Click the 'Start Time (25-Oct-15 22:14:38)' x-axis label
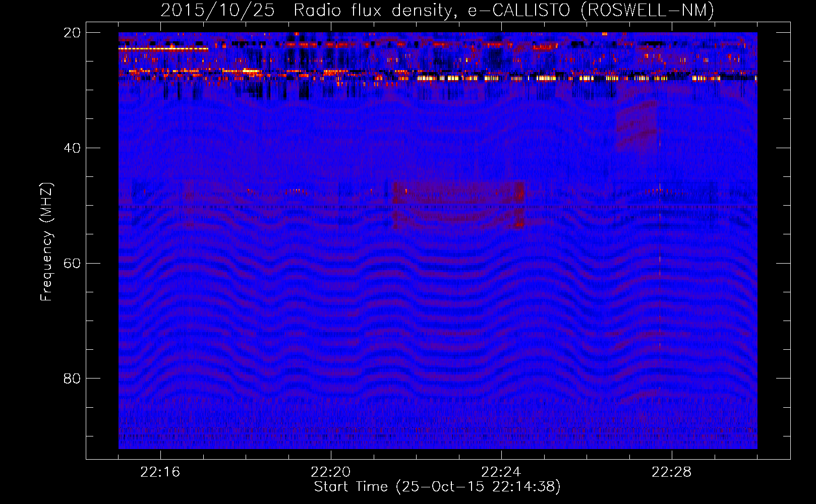 point(437,487)
